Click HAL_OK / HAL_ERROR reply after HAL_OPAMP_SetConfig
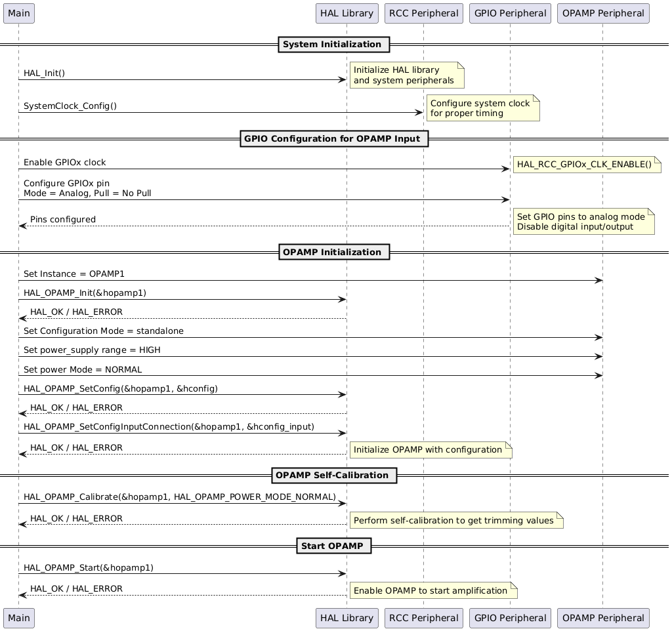The width and height of the screenshot is (672, 631). coord(76,407)
